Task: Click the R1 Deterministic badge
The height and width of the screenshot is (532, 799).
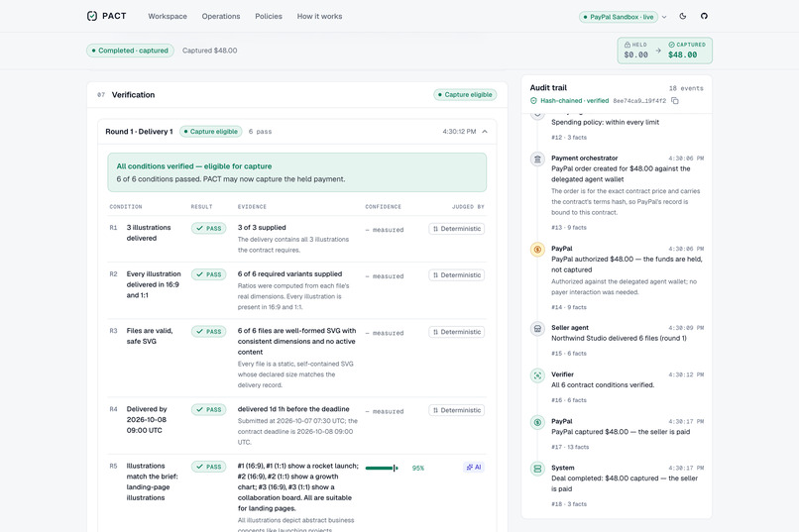Action: click(x=457, y=229)
